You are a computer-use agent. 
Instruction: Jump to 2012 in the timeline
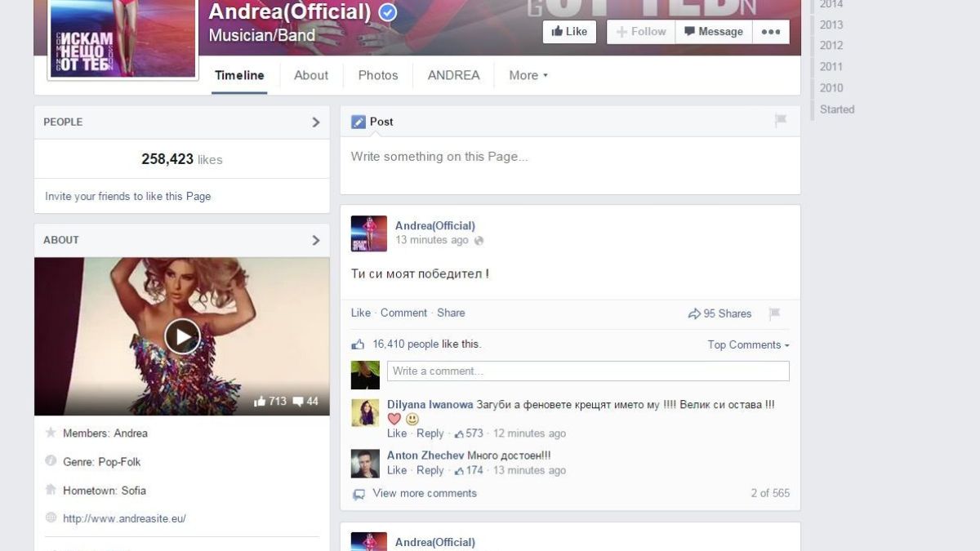pos(831,46)
